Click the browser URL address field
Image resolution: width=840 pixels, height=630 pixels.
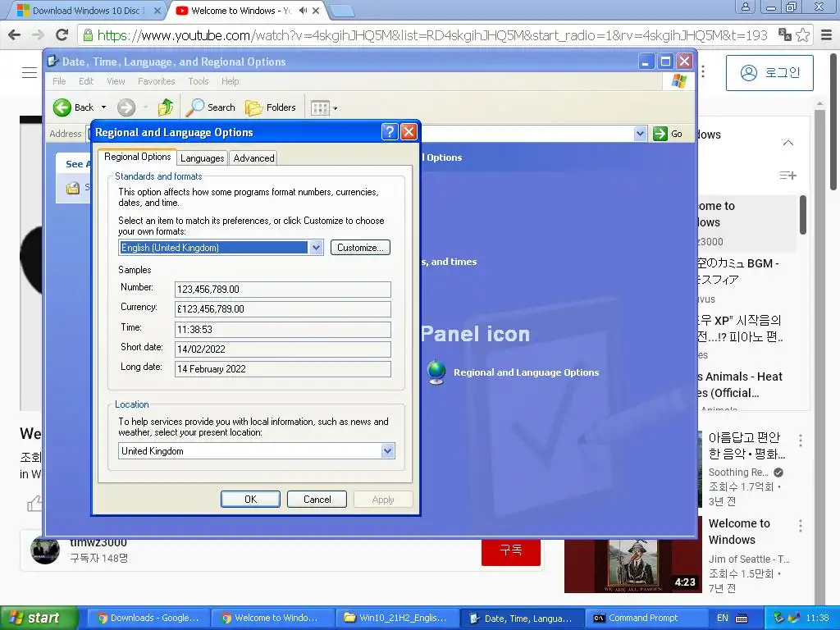431,35
